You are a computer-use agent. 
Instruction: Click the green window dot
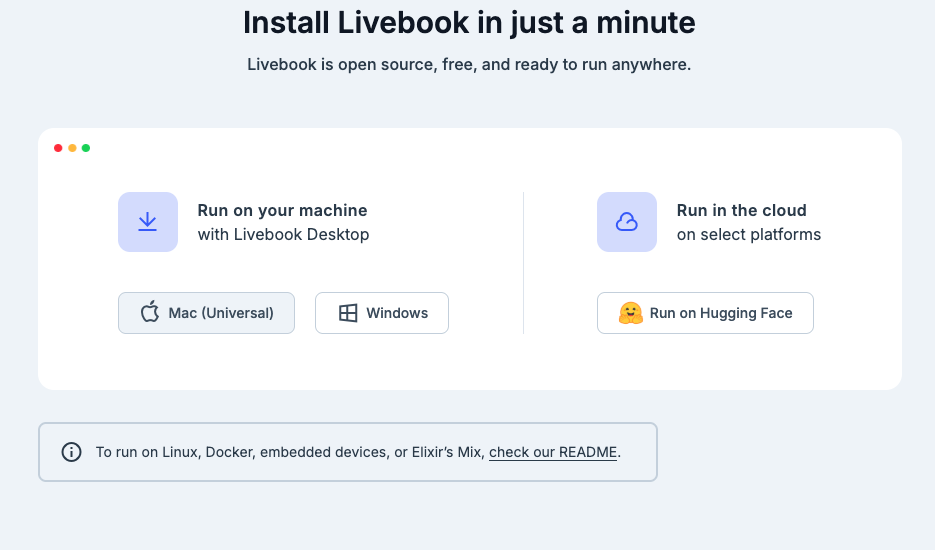(x=86, y=148)
